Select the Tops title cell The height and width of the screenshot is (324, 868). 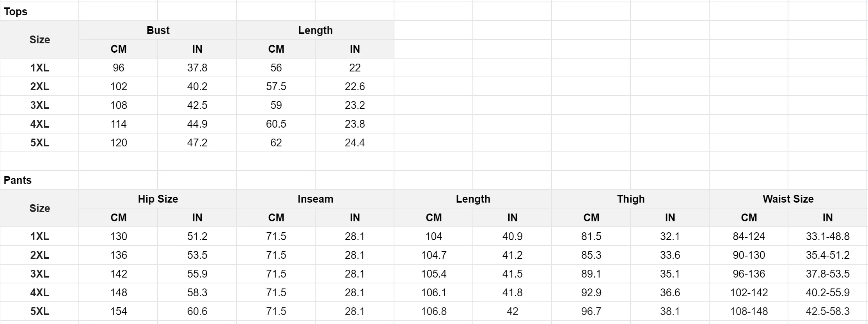pos(39,12)
